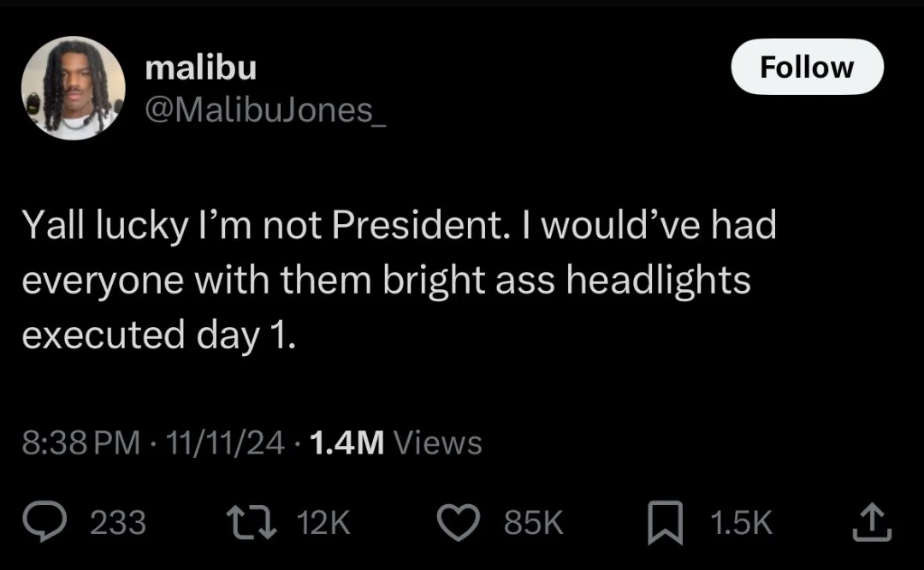The width and height of the screenshot is (924, 570).
Task: Click the 12K reposts count
Action: pos(323,522)
